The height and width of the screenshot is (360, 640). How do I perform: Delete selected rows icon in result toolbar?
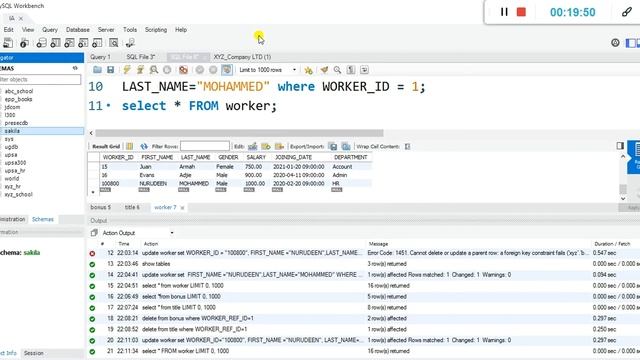point(280,146)
